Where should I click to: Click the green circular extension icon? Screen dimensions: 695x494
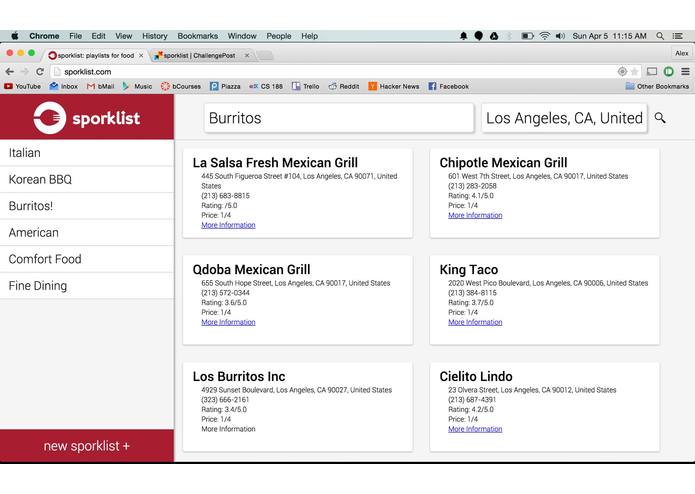(x=668, y=71)
